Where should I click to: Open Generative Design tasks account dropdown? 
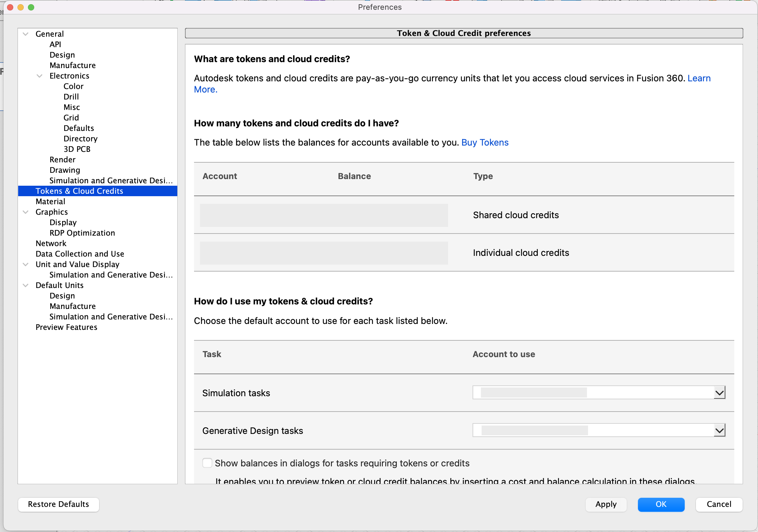tap(719, 430)
